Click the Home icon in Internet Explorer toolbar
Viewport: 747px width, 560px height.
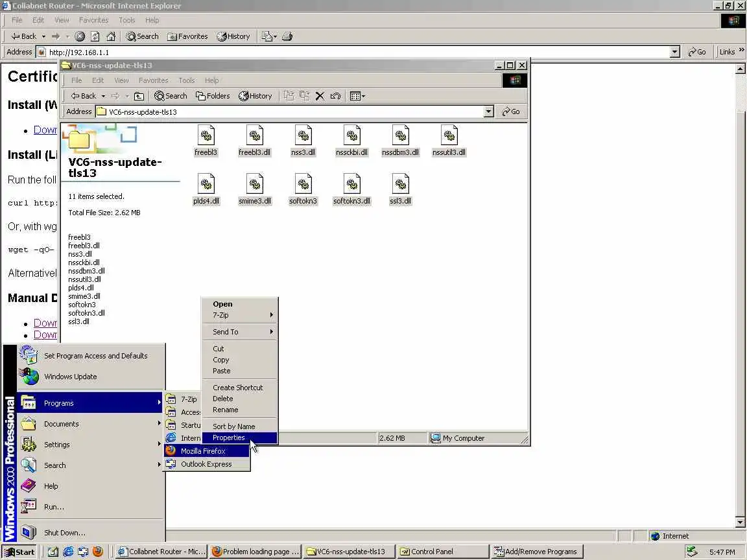111,36
